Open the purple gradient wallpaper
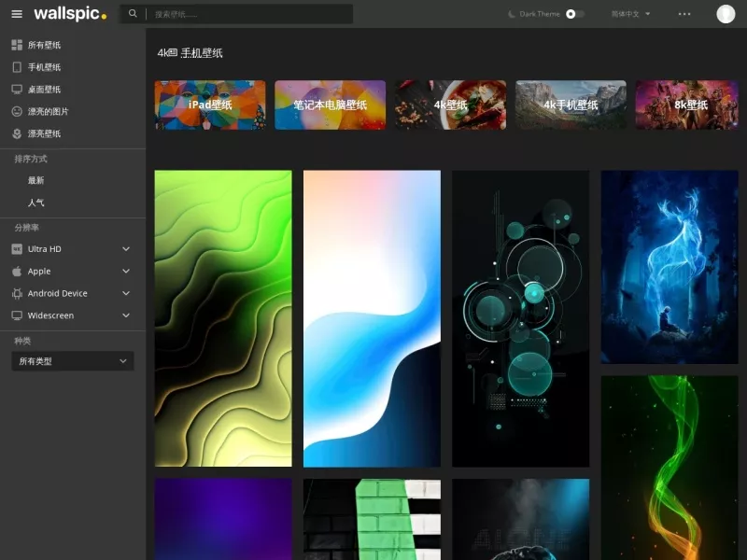Screen dimensions: 747x560 coord(223,519)
